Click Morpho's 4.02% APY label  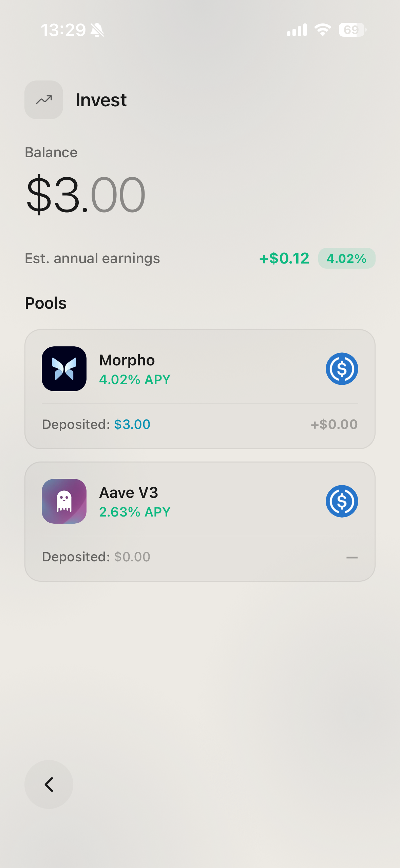[135, 380]
